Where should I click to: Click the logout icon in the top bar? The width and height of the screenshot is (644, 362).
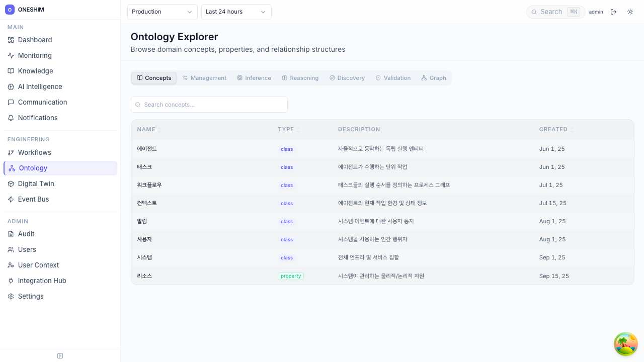[613, 12]
